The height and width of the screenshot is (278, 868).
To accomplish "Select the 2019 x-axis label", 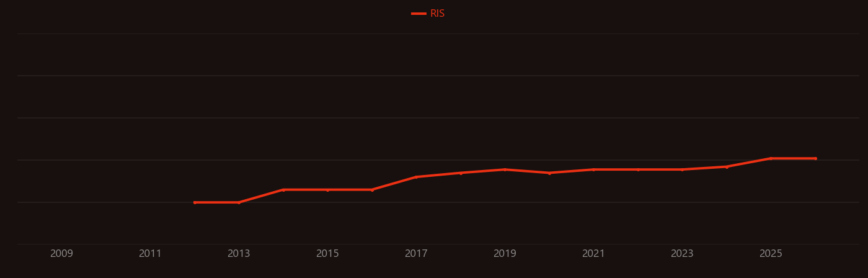I will [x=505, y=254].
